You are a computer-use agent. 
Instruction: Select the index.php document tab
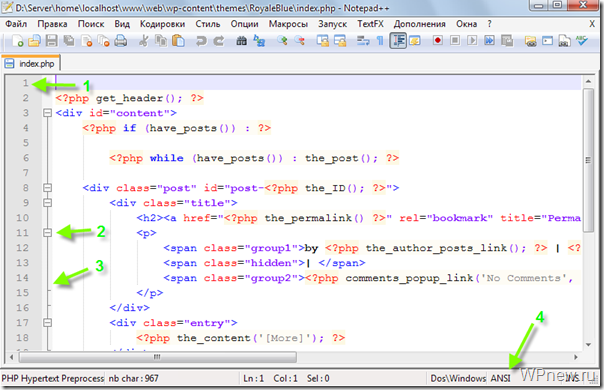pos(31,64)
